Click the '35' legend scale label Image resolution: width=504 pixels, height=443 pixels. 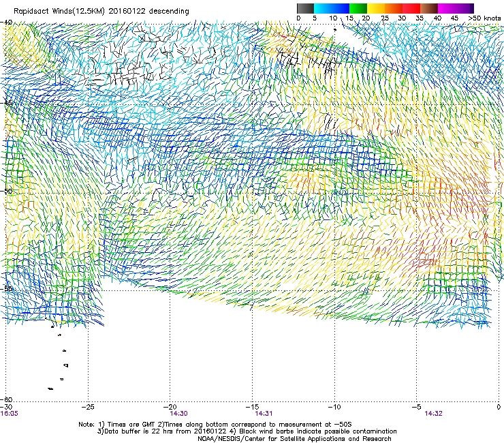click(x=420, y=18)
